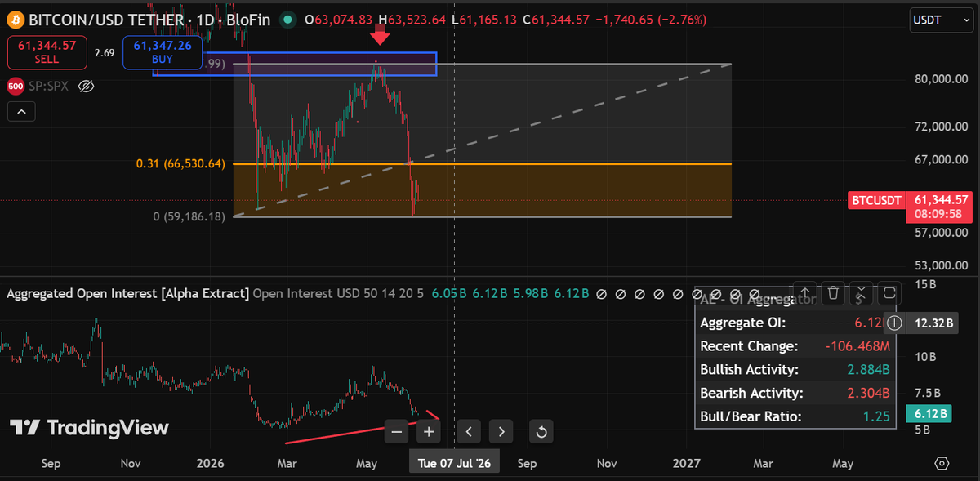This screenshot has width=980, height=481.
Task: Click the 2027 label on the time axis
Action: coord(687,463)
